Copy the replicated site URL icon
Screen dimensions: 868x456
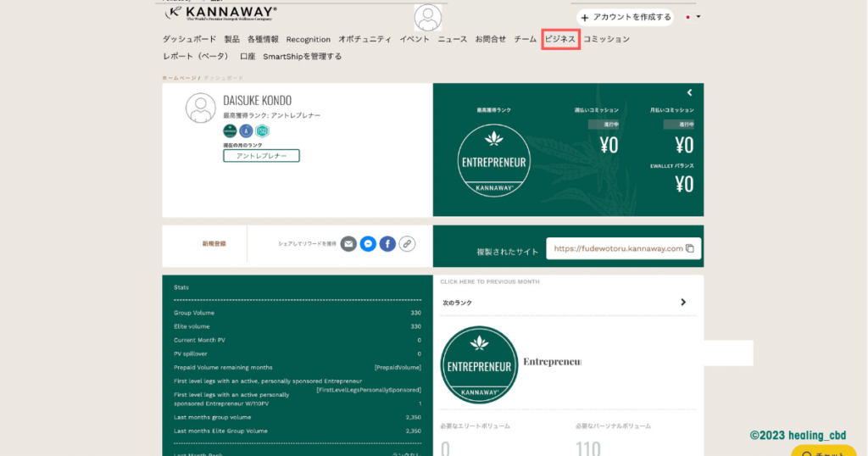(x=690, y=248)
